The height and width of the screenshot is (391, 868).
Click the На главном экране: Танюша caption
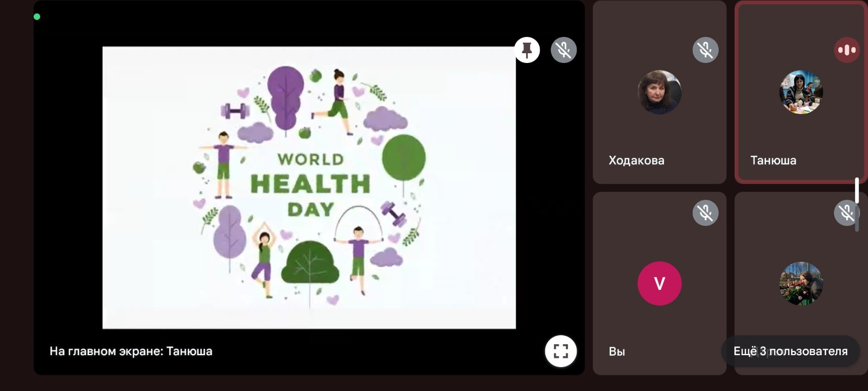131,351
